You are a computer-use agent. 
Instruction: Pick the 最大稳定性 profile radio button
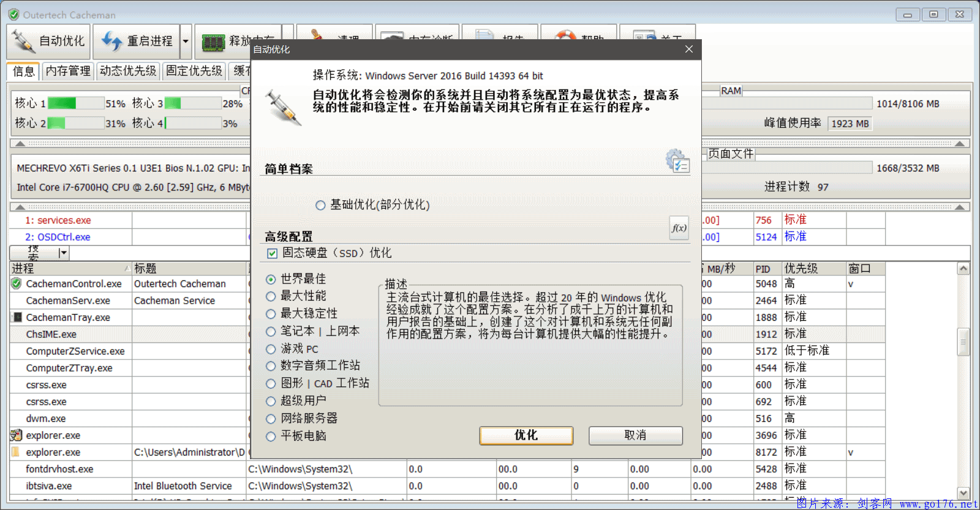[x=271, y=314]
